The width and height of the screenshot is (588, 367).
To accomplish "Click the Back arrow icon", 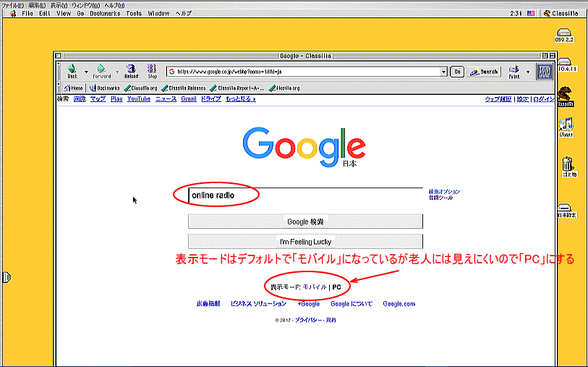I will 72,68.
